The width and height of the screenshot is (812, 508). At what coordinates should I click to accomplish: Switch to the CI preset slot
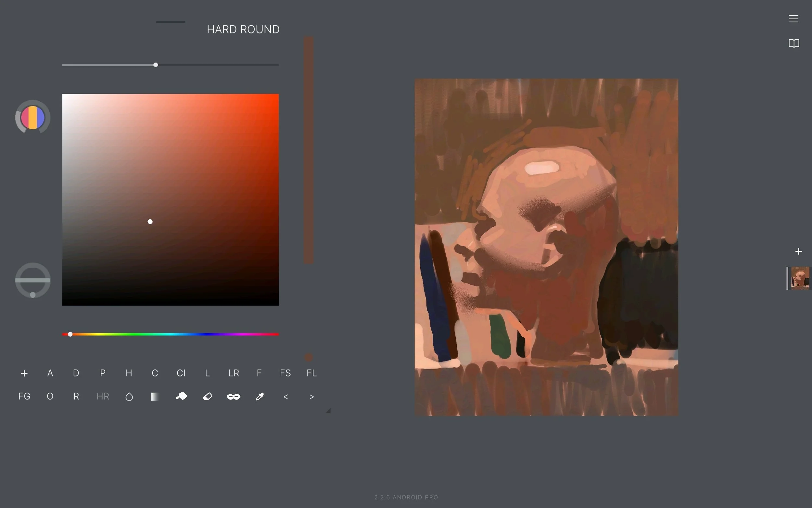click(181, 373)
